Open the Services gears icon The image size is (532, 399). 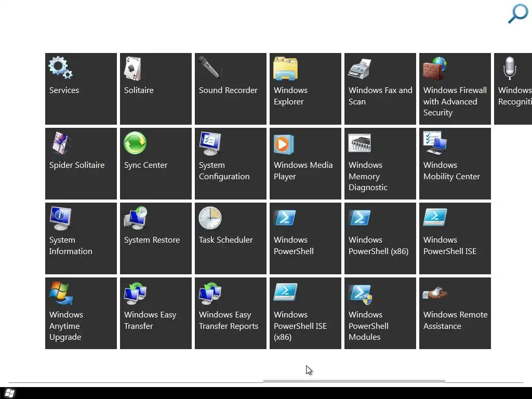(x=61, y=68)
